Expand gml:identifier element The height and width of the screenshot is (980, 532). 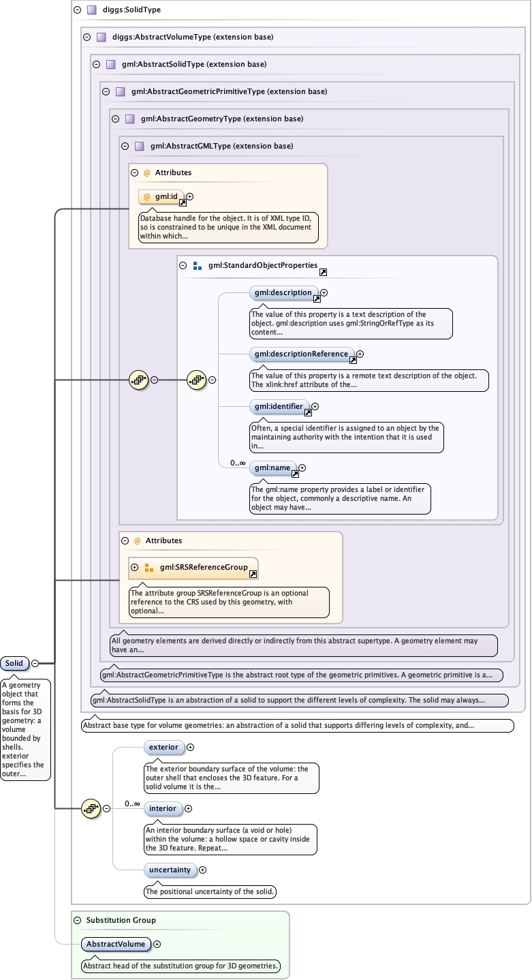click(x=315, y=406)
